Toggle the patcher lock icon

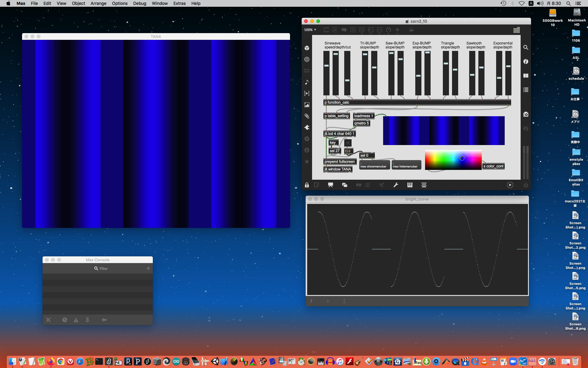pos(307,185)
